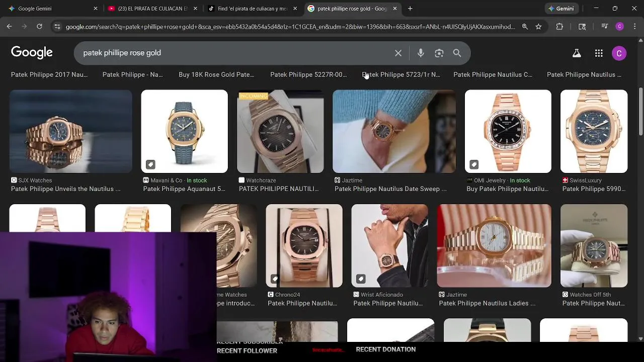Image resolution: width=644 pixels, height=362 pixels.
Task: Open the 'Patek Philippe Nautilus C...' caption
Action: coord(493,74)
